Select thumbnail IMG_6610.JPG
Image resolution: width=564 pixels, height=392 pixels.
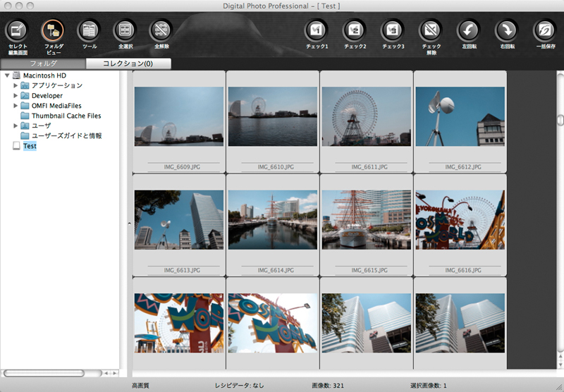click(x=273, y=116)
